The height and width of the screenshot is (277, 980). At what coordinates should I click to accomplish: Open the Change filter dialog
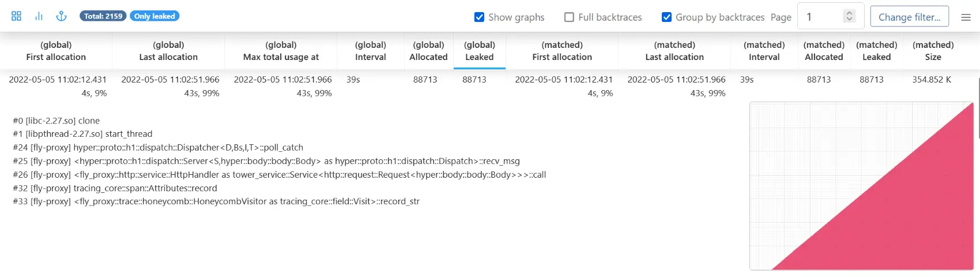[x=909, y=17]
